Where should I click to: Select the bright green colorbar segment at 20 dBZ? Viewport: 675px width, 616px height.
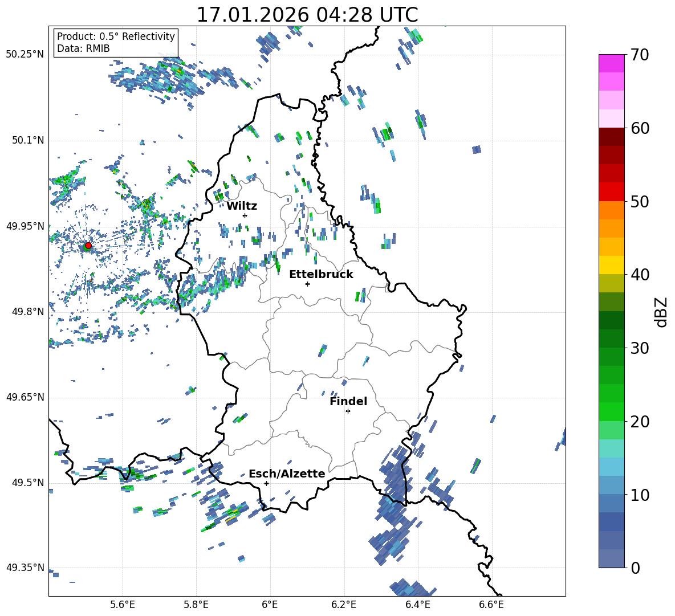(612, 411)
